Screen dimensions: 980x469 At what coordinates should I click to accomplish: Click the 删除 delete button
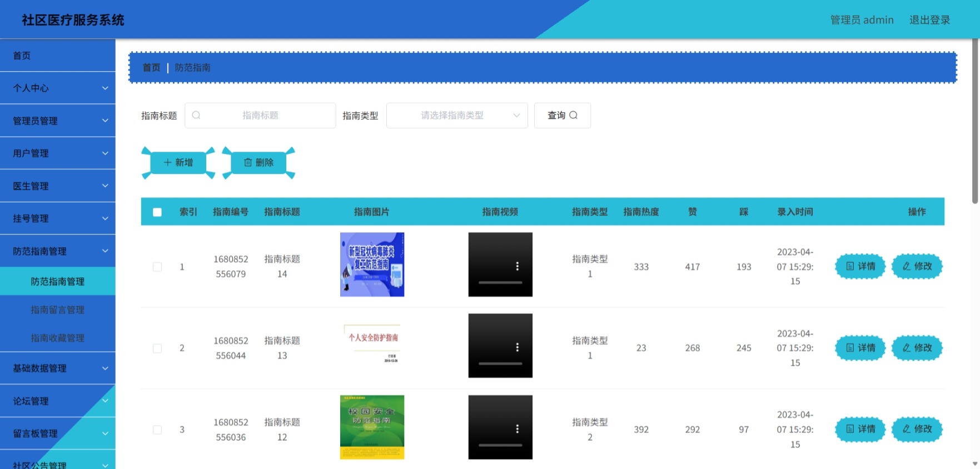coord(259,162)
